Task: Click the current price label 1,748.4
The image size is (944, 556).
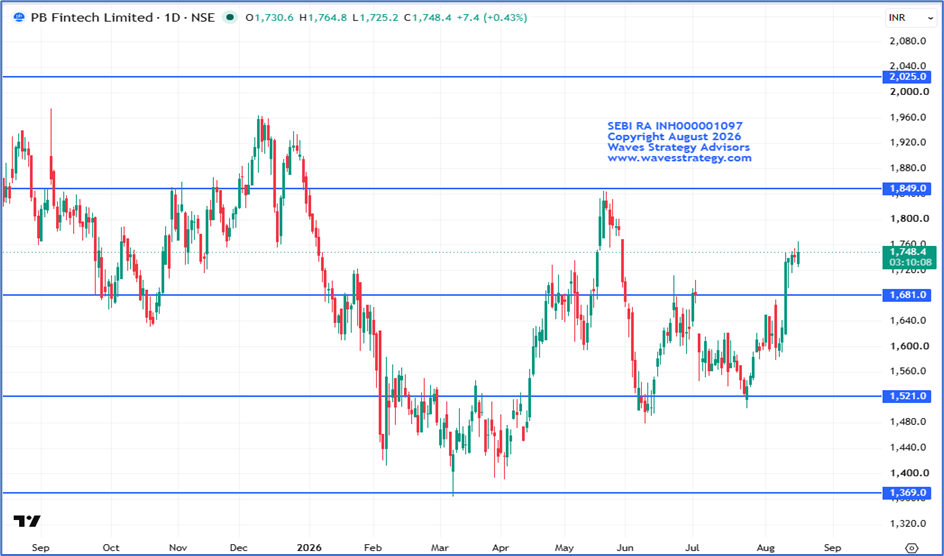Action: [909, 252]
